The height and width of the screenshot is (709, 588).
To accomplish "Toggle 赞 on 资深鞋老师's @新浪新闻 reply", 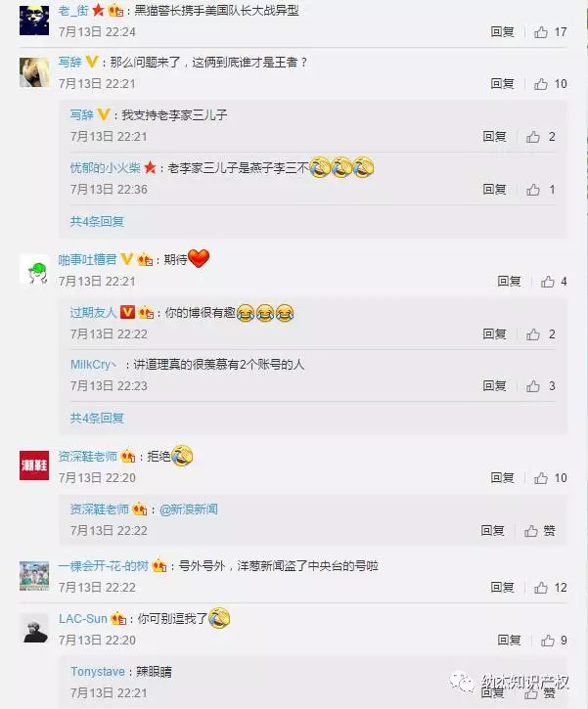I will tap(540, 531).
